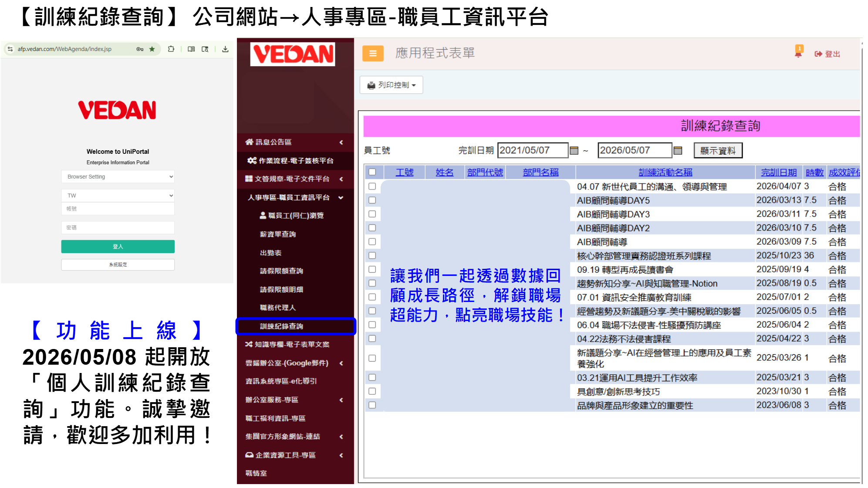Click the grid icon beside 文管規章
The height and width of the screenshot is (488, 868).
[249, 179]
